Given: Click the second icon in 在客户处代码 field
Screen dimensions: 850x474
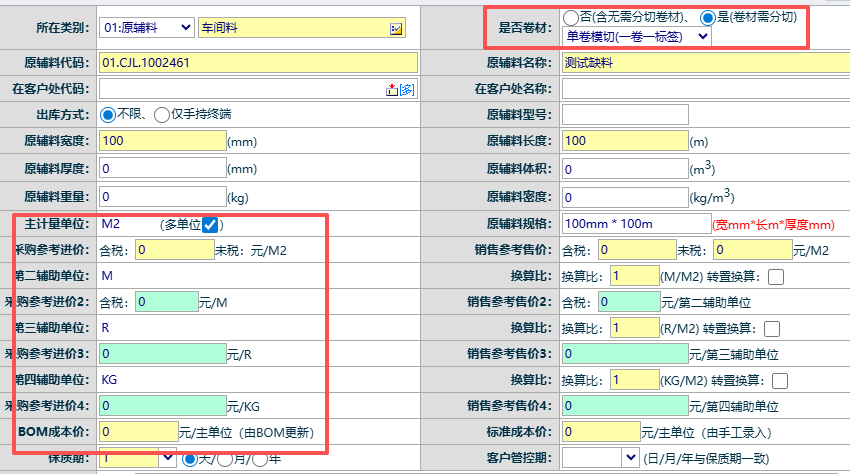Looking at the screenshot, I should tap(406, 90).
